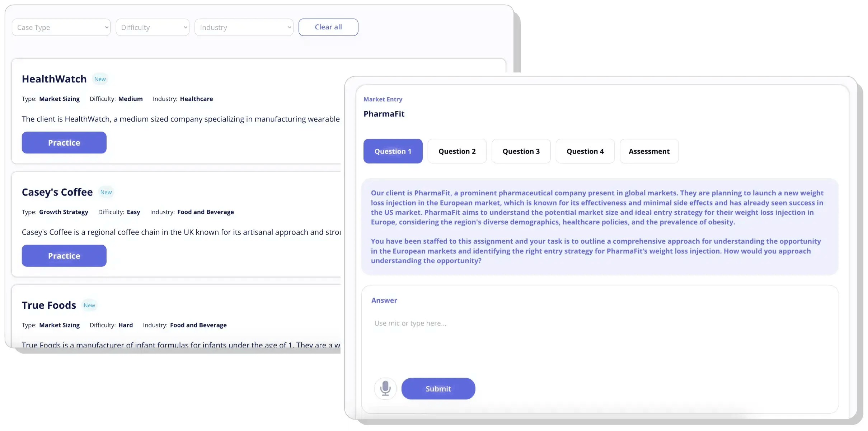Click the New badge on HealthWatch
Screen dimensions: 868x431
click(x=100, y=79)
